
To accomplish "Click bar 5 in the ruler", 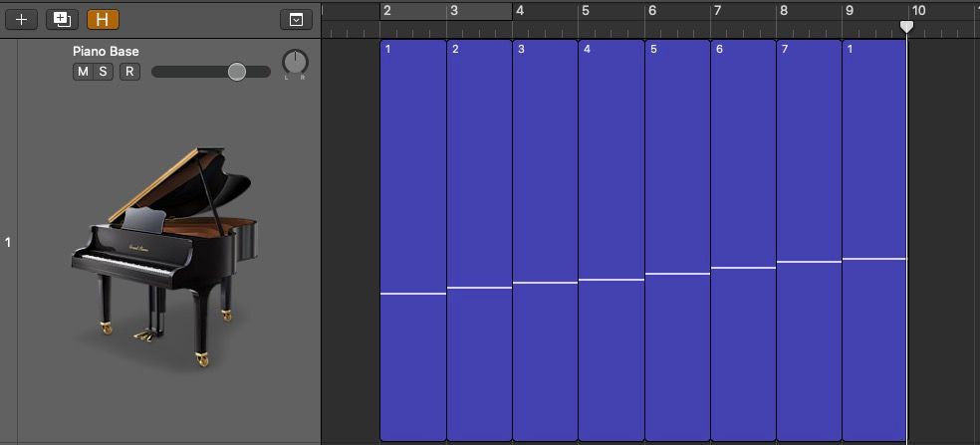I will (586, 11).
